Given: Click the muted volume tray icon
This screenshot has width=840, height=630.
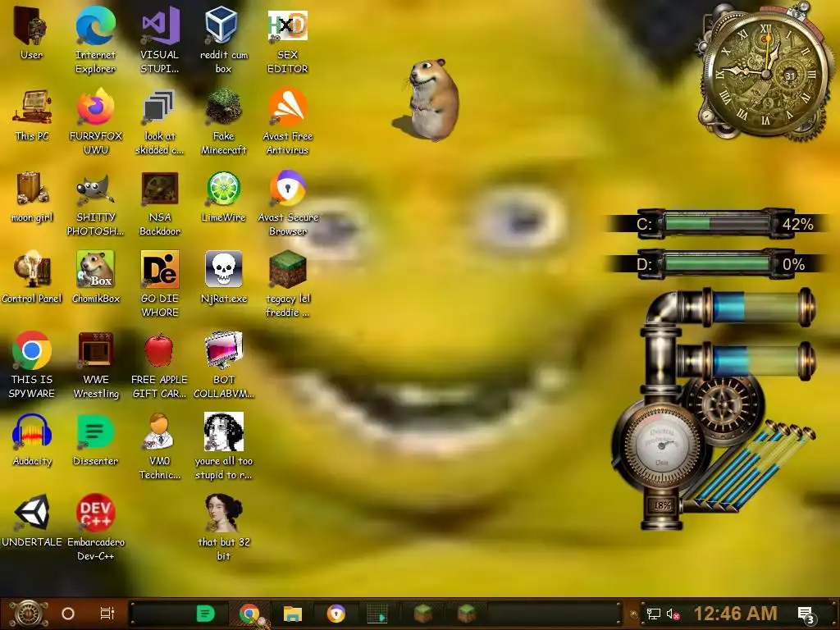Looking at the screenshot, I should coord(673,614).
